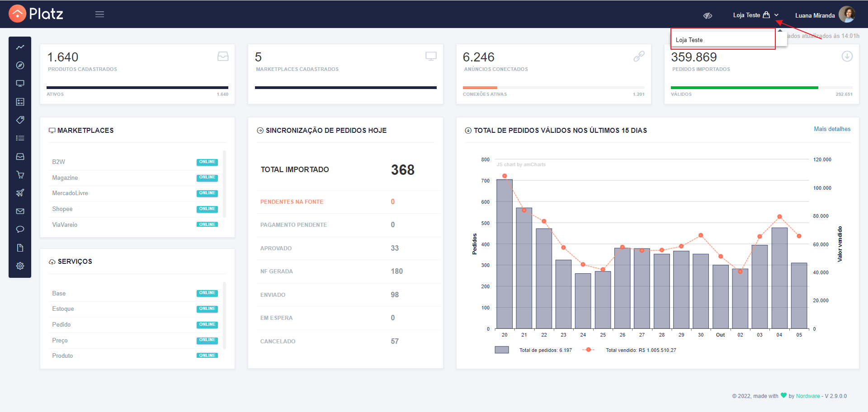This screenshot has height=412, width=868.
Task: Click the analytics chart sidebar icon
Action: [20, 47]
